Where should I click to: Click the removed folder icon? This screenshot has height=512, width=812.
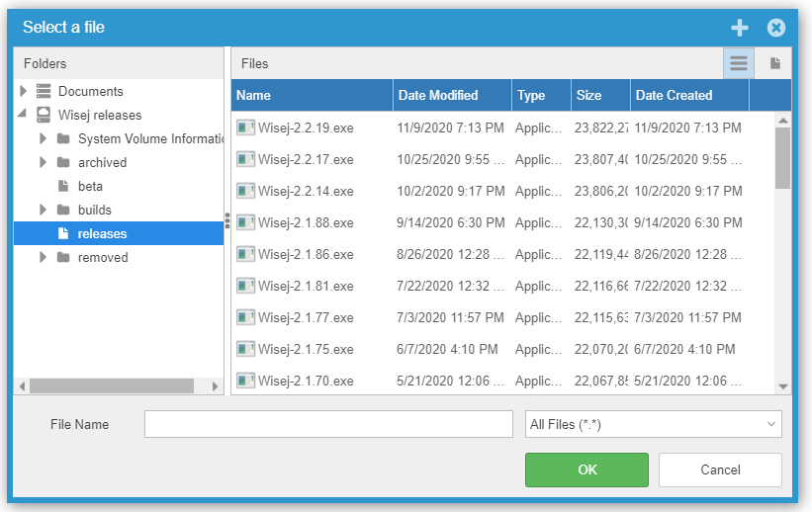pos(63,257)
